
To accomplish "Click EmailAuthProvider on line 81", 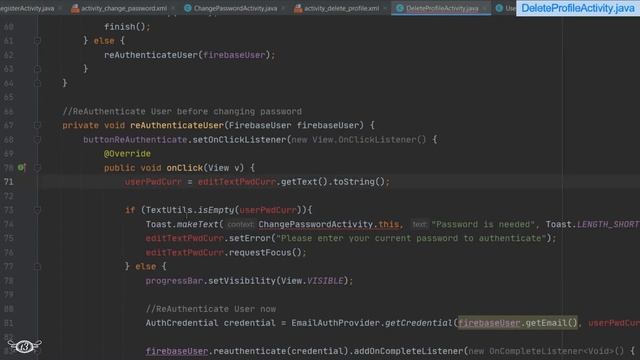I will pyautogui.click(x=336, y=323).
